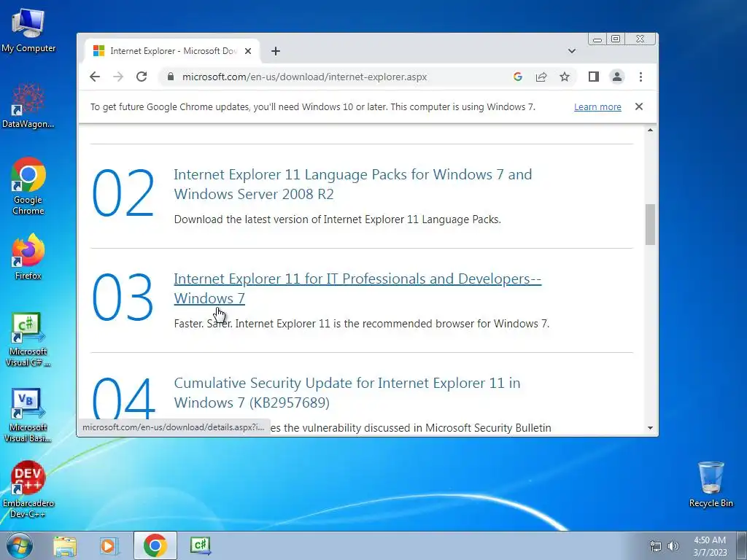The image size is (747, 560).
Task: Bookmark this page with the star icon
Action: [x=565, y=77]
